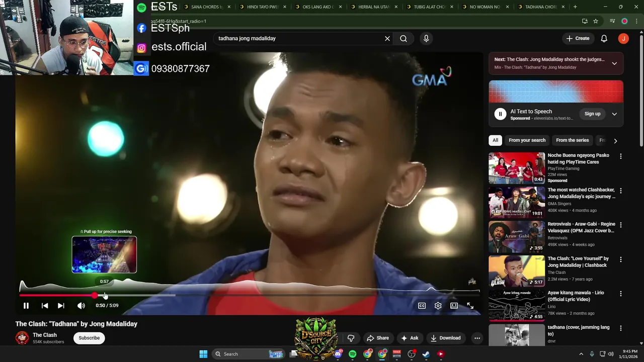Dislike the video with thumbs down
The height and width of the screenshot is (362, 644).
(x=351, y=338)
